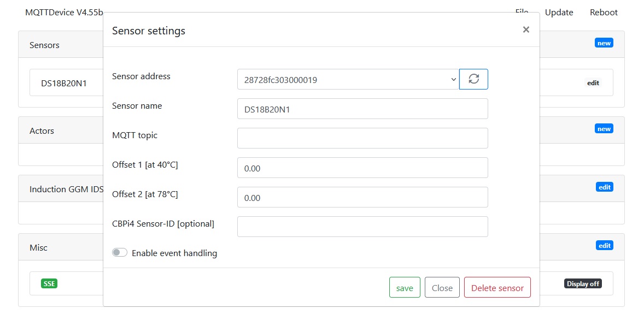Image resolution: width=644 pixels, height=326 pixels.
Task: Click the edit badge in Misc panel
Action: pos(604,246)
